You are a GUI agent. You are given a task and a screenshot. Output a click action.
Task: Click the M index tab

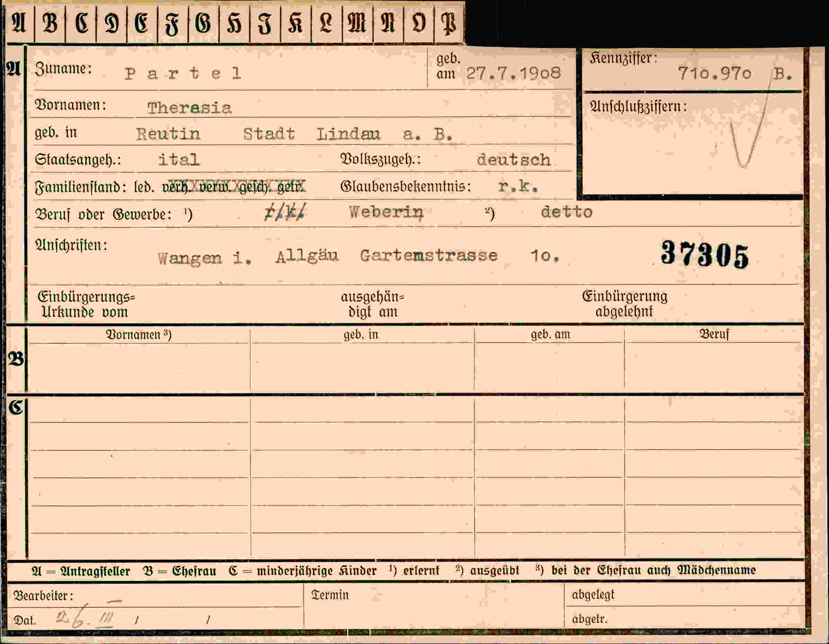pyautogui.click(x=357, y=24)
